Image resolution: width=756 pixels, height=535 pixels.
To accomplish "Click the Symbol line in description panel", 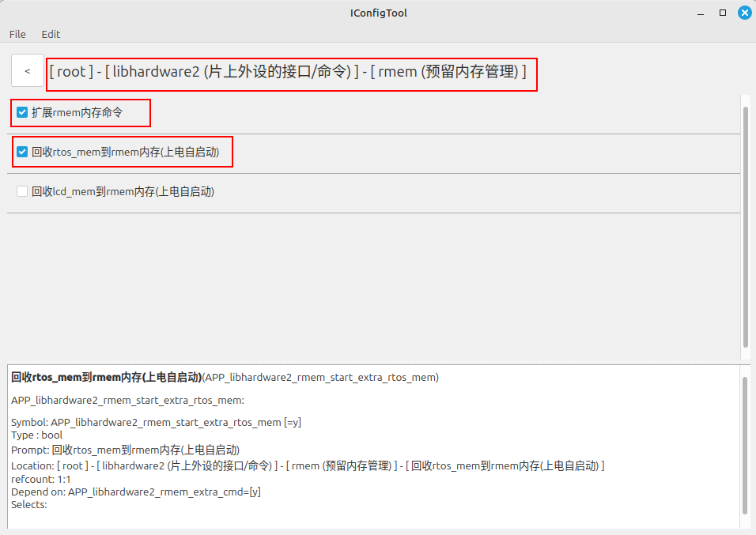I will tap(157, 422).
